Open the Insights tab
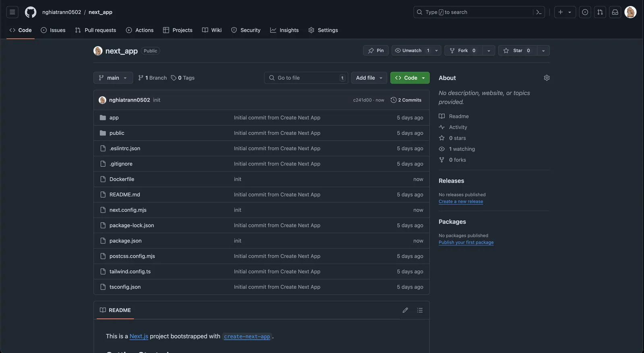Image resolution: width=644 pixels, height=353 pixels. point(285,30)
